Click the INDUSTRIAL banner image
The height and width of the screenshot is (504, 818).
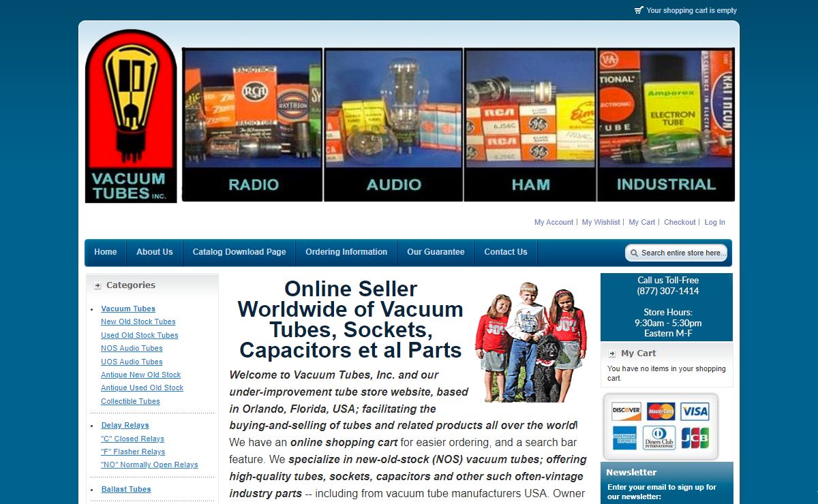click(x=666, y=125)
